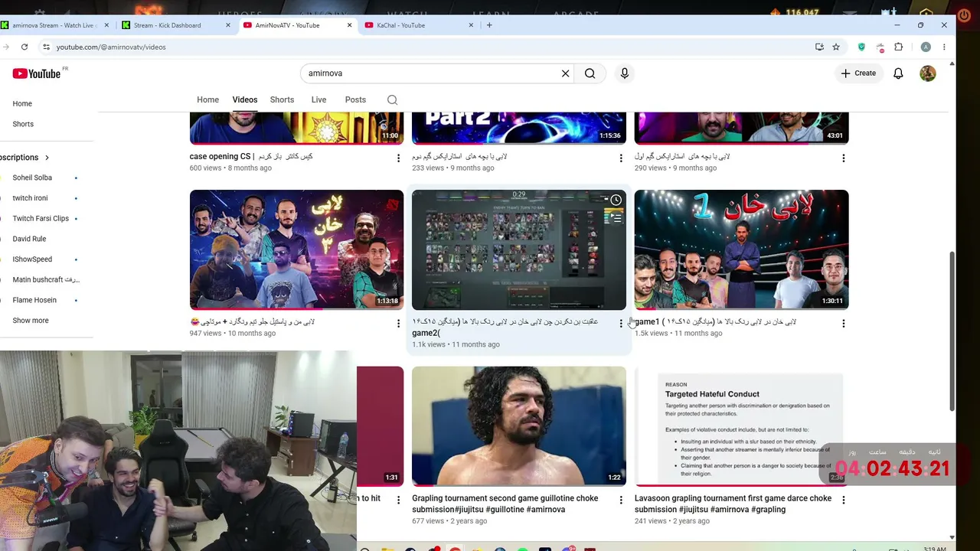This screenshot has width=980, height=551.
Task: Play the 1:13:18 video thumbnail
Action: 296,249
